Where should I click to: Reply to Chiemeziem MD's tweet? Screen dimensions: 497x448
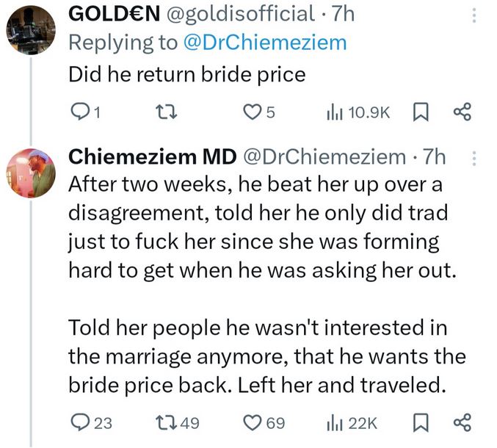[78, 423]
